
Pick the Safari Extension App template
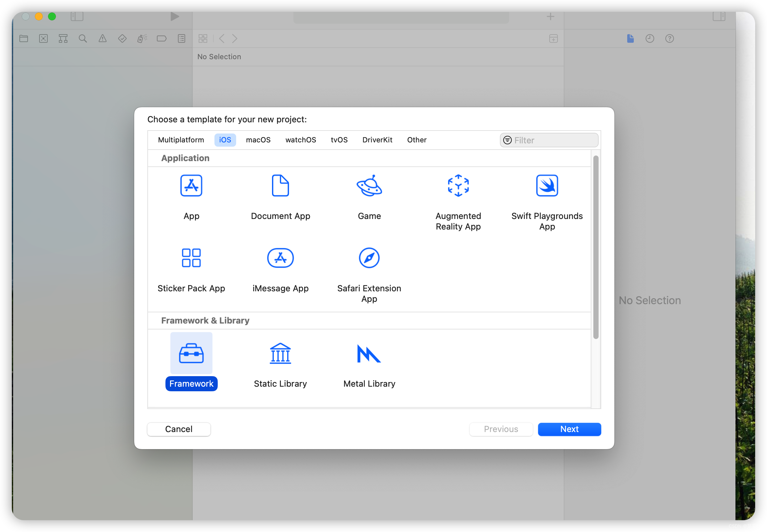(x=369, y=258)
